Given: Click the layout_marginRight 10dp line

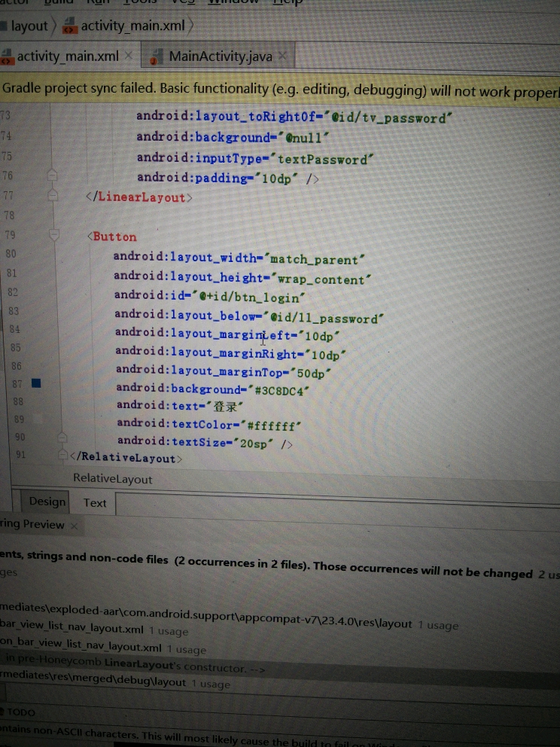Looking at the screenshot, I should click(x=230, y=353).
